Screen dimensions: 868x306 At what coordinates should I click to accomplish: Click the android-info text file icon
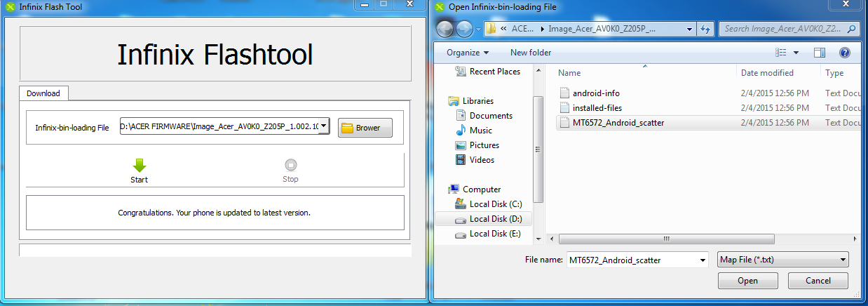[565, 93]
